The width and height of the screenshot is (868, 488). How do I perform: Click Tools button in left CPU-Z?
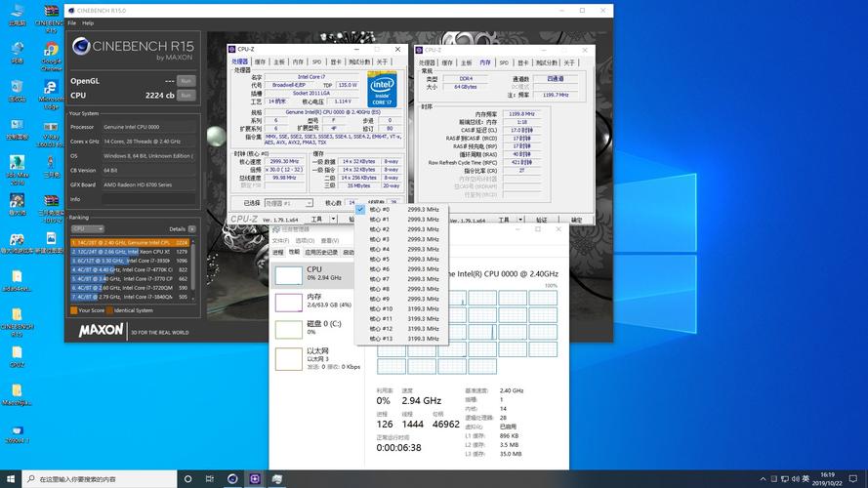point(316,219)
